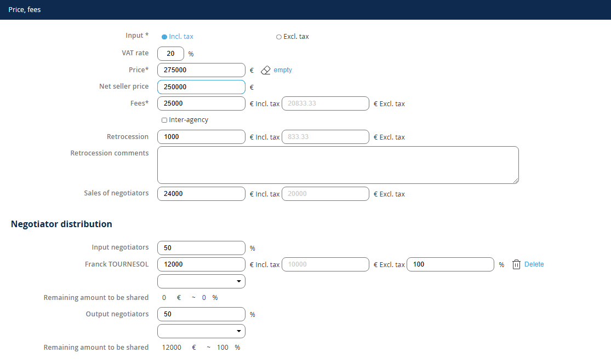Viewport: 611px width, 364px height.
Task: Click the VAT rate field
Action: (170, 54)
